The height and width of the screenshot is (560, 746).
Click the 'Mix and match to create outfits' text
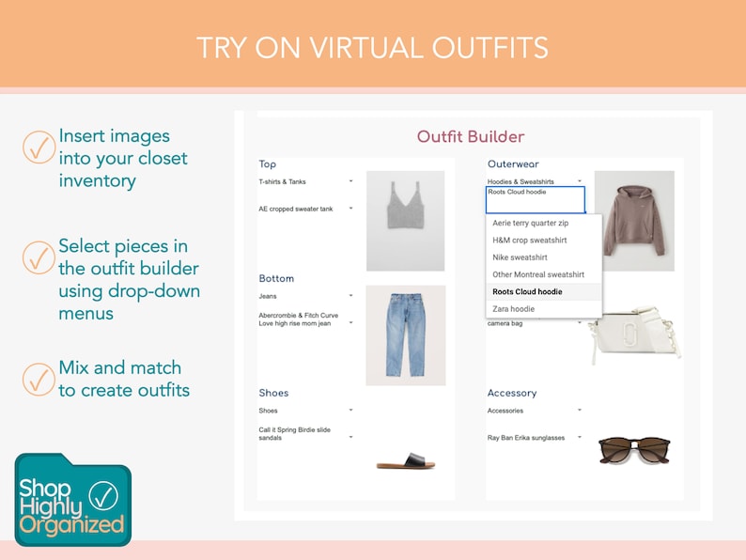(x=124, y=379)
